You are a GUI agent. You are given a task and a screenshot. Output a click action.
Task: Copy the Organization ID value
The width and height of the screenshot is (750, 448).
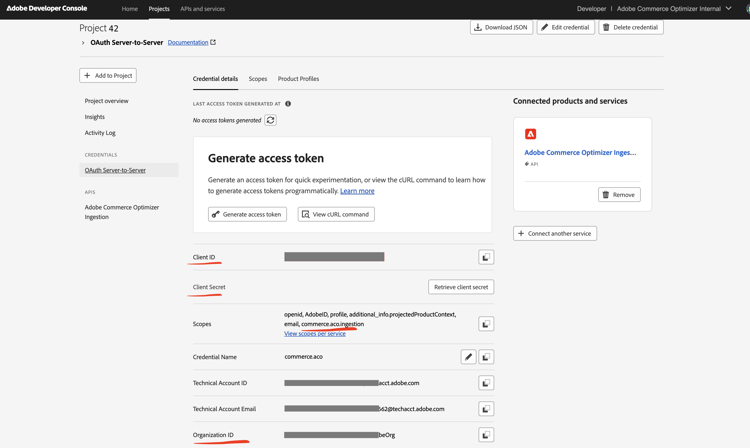click(486, 435)
